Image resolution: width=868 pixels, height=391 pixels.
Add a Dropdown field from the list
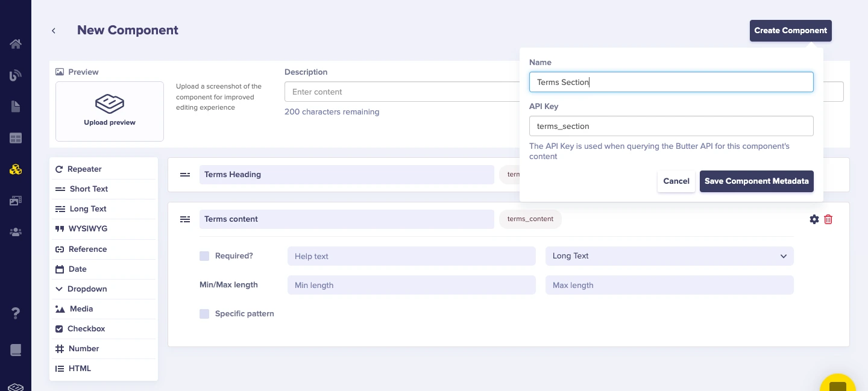pos(87,289)
